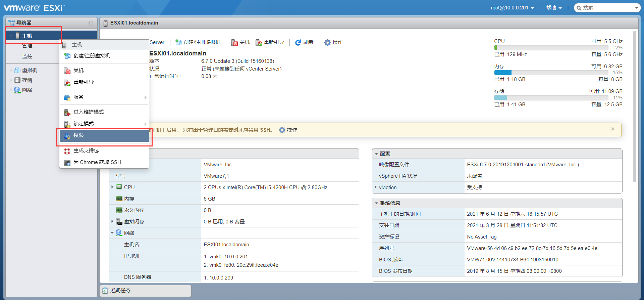The image size is (644, 300).
Task: Click the context-menu 关机 icon
Action: coord(67,71)
